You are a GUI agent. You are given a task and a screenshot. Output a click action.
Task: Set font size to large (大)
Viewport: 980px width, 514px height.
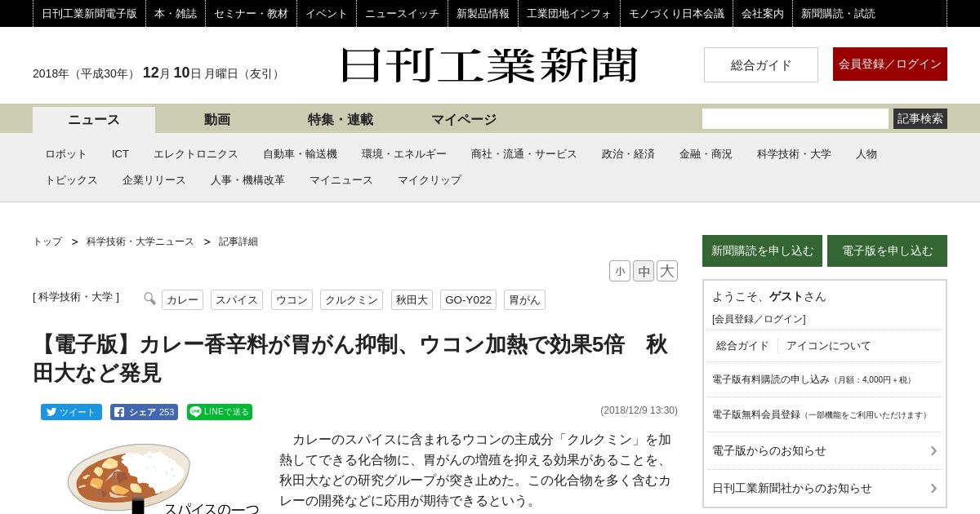pos(667,271)
